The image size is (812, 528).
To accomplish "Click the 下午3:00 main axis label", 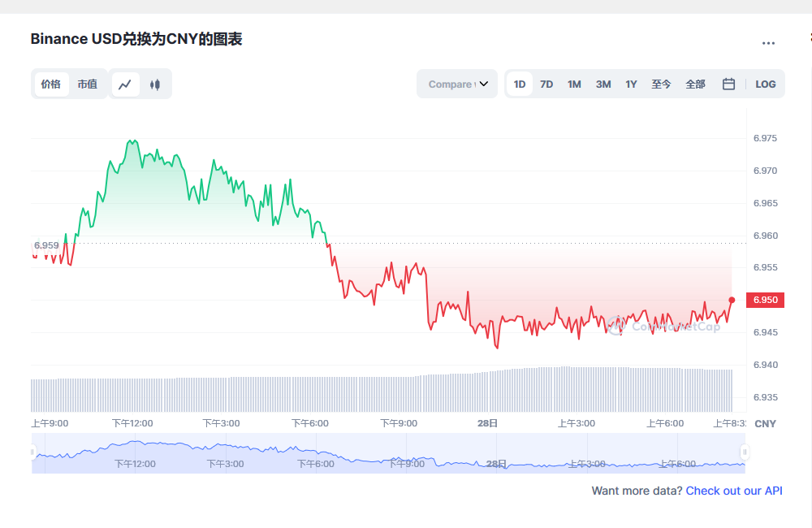I will [221, 423].
